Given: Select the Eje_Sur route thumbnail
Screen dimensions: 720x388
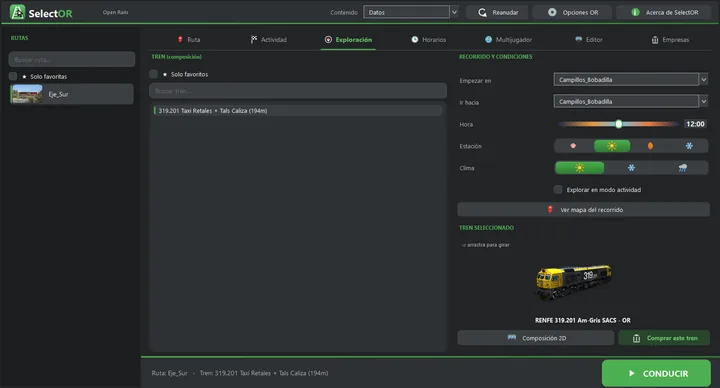Looking at the screenshot, I should pos(27,94).
